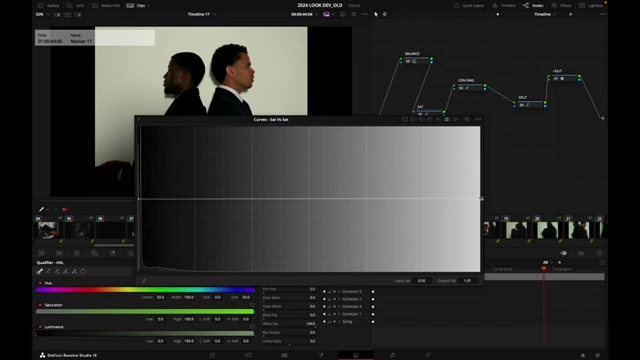The width and height of the screenshot is (640, 360).
Task: Open the Lightbox view
Action: coord(591,6)
